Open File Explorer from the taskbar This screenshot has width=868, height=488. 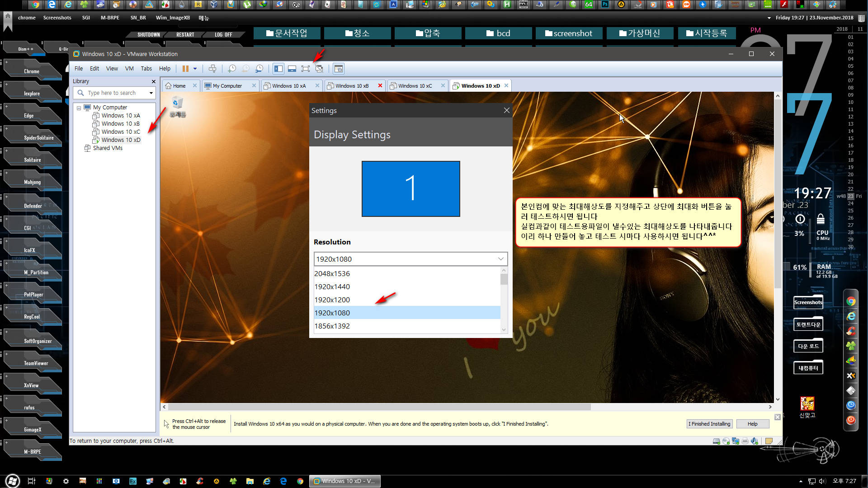250,481
